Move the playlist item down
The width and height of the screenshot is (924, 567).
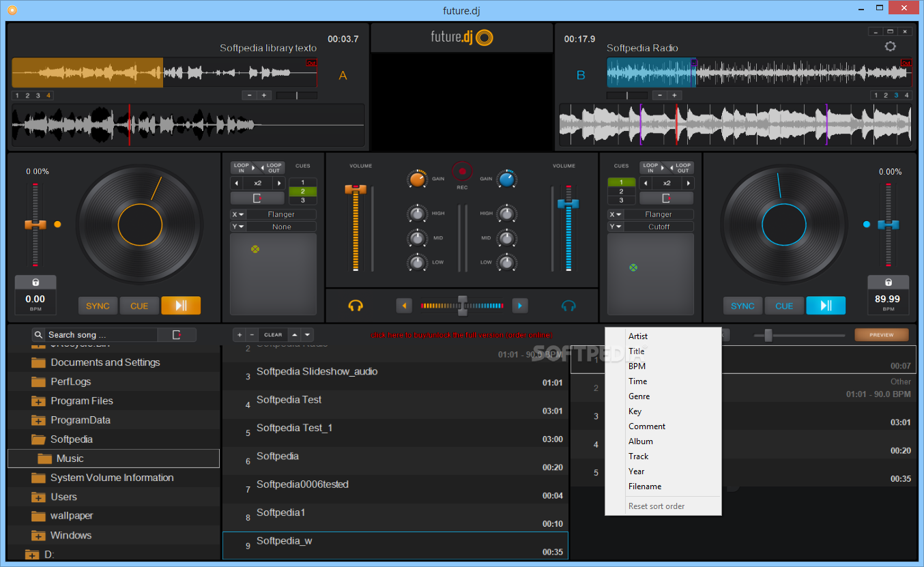308,334
